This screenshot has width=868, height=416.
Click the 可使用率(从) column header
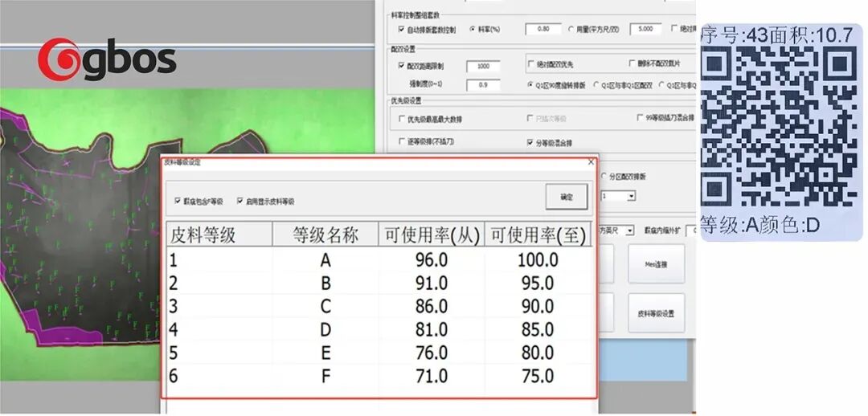pyautogui.click(x=432, y=235)
